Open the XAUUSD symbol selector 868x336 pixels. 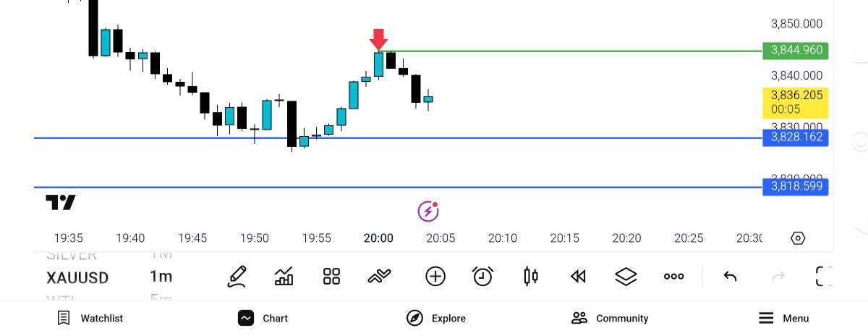click(x=77, y=277)
